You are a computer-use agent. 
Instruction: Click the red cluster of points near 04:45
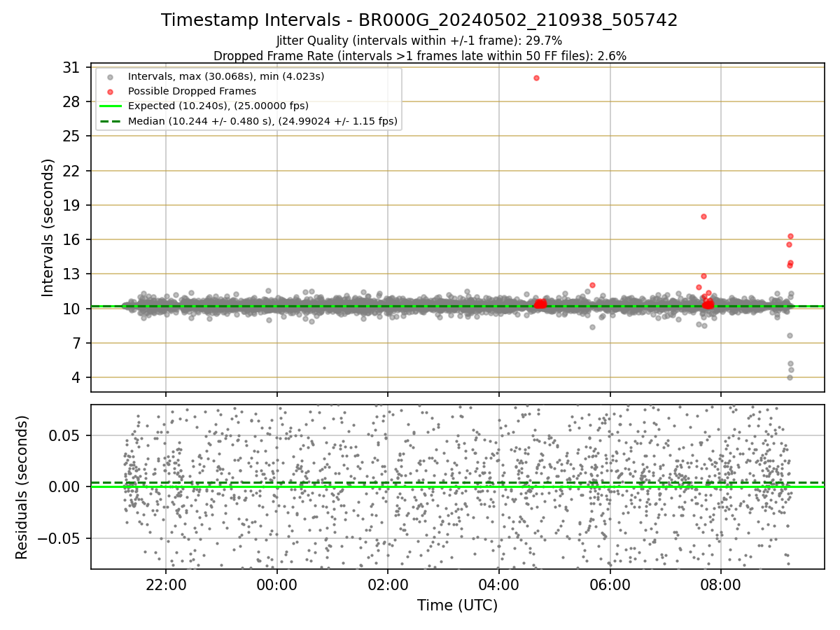click(x=540, y=304)
